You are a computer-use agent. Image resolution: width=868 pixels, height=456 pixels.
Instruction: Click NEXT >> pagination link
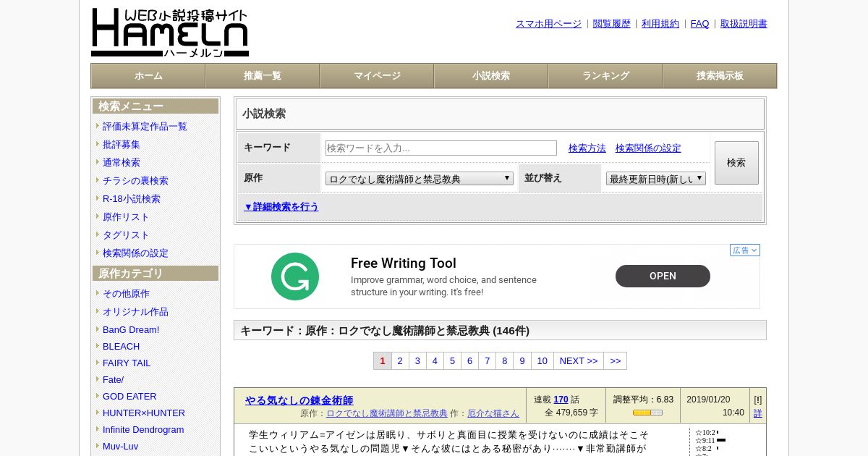click(x=579, y=360)
